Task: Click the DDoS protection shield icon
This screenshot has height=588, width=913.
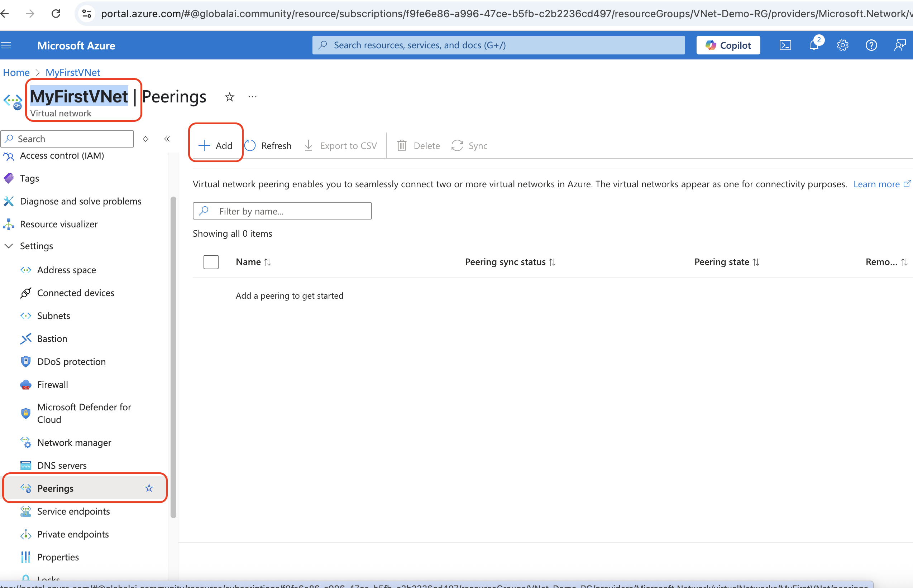Action: (25, 362)
